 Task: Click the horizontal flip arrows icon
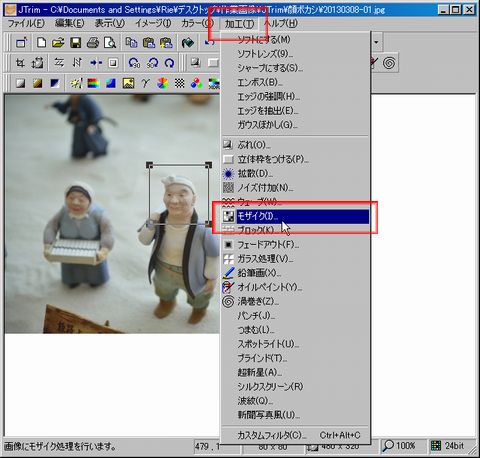pyautogui.click(x=59, y=63)
